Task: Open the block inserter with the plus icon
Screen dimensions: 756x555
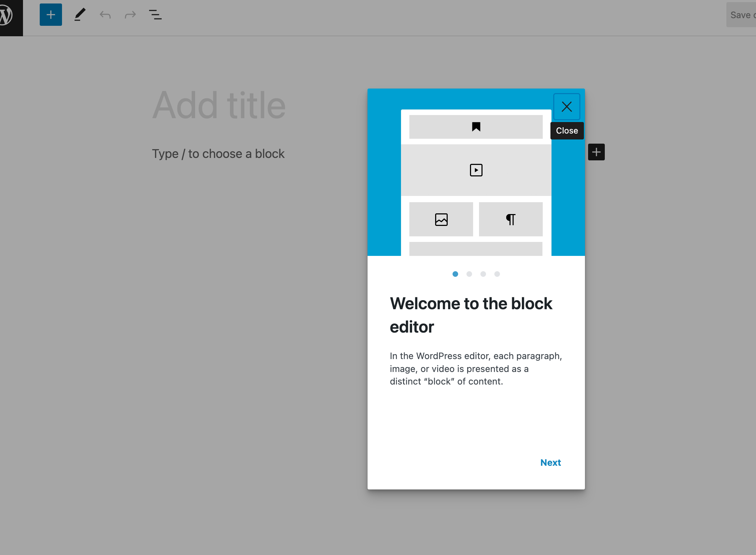Action: [51, 15]
